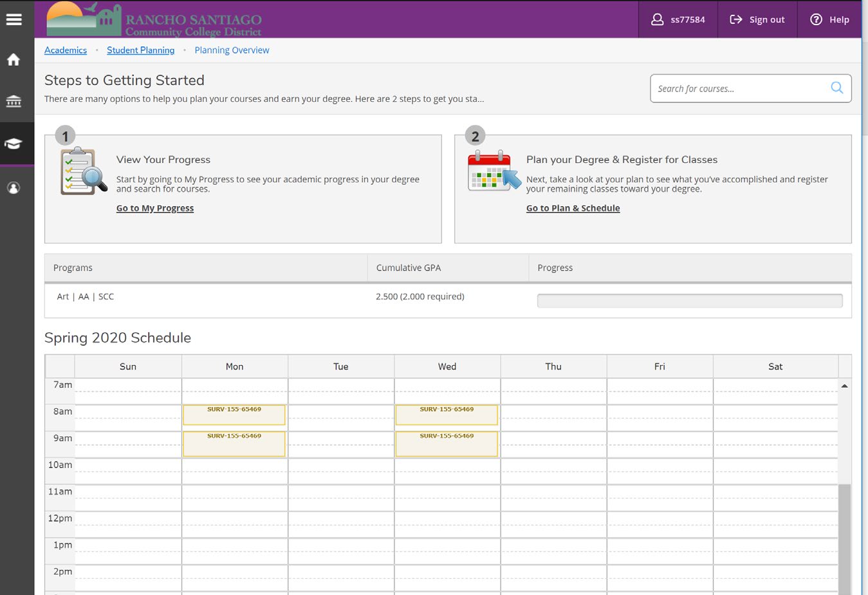Select Wednesday's SURV-155-65469 9am class block
The height and width of the screenshot is (595, 868).
click(x=447, y=443)
